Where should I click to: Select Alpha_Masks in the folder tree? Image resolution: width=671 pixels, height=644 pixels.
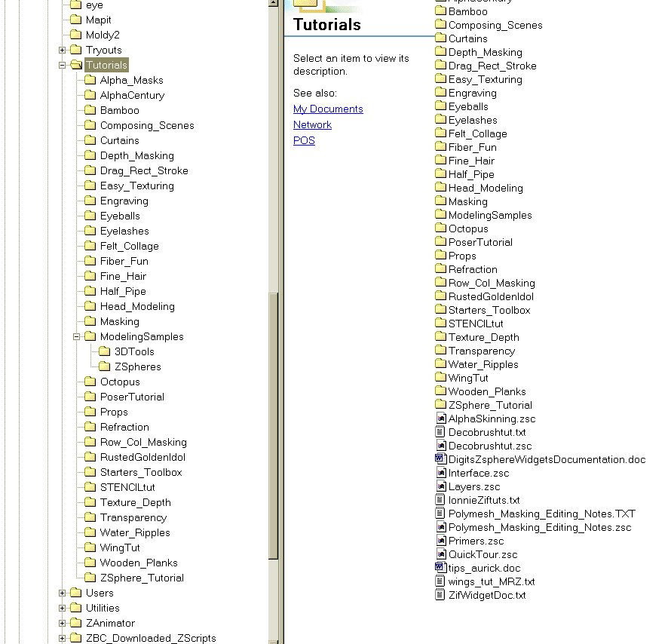tap(132, 81)
